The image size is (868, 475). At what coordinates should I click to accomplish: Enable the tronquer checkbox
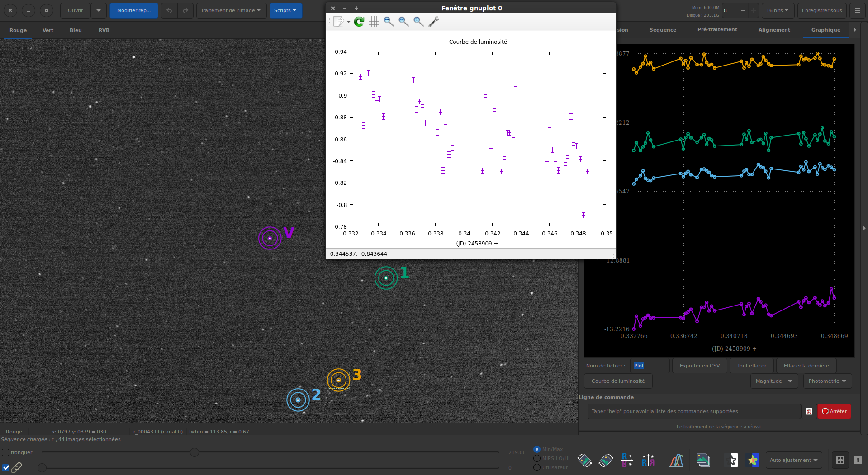coord(5,452)
